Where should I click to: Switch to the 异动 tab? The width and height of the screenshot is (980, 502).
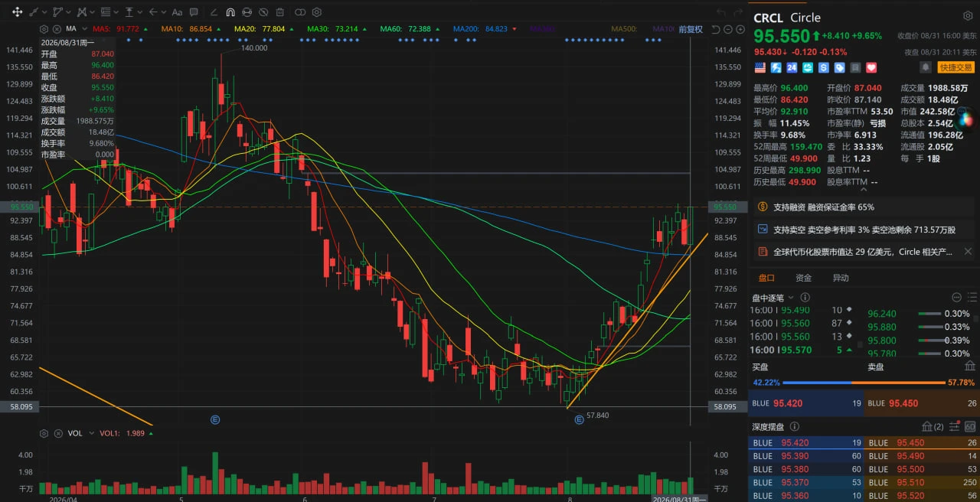click(841, 278)
